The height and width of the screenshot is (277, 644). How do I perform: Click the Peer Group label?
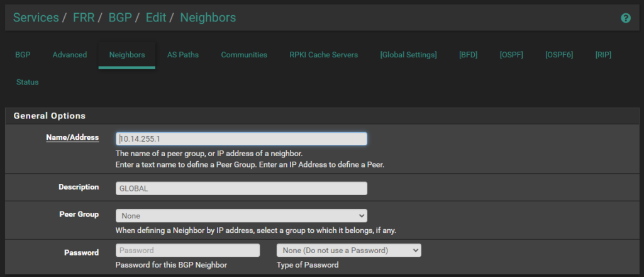(79, 214)
